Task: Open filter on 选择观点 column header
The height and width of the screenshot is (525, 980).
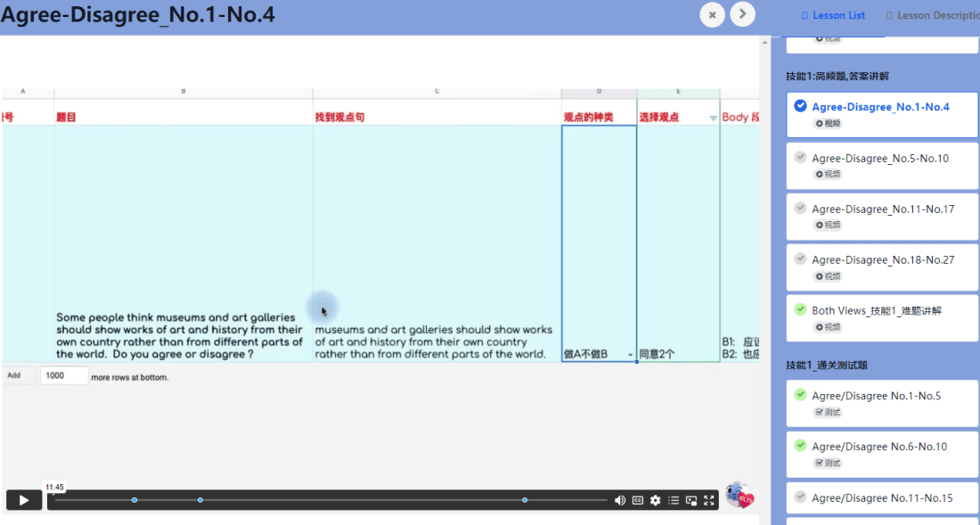Action: [x=712, y=118]
